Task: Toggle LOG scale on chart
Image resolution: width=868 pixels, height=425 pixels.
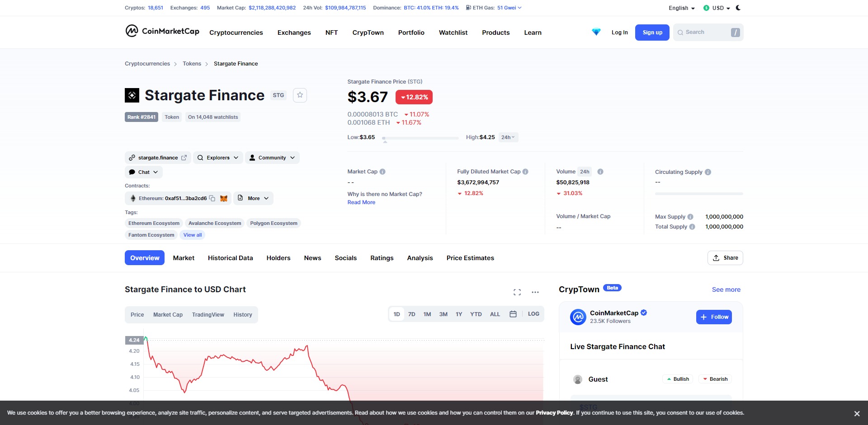Action: 533,314
